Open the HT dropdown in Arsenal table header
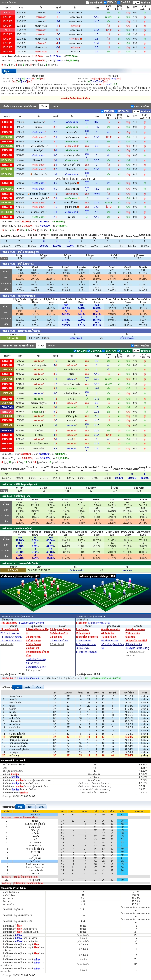 click(135, 356)
